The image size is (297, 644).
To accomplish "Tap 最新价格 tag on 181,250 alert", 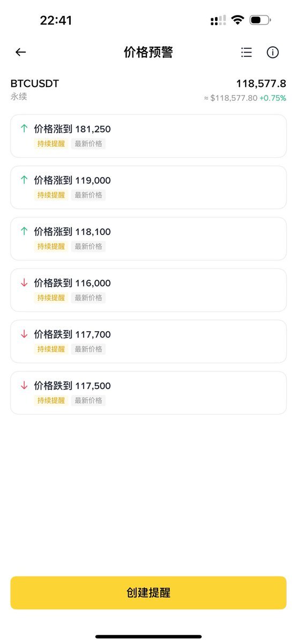I will [x=88, y=144].
